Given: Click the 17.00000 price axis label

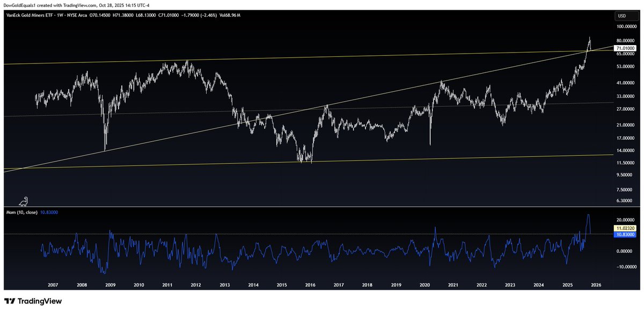Looking at the screenshot, I should [626, 139].
